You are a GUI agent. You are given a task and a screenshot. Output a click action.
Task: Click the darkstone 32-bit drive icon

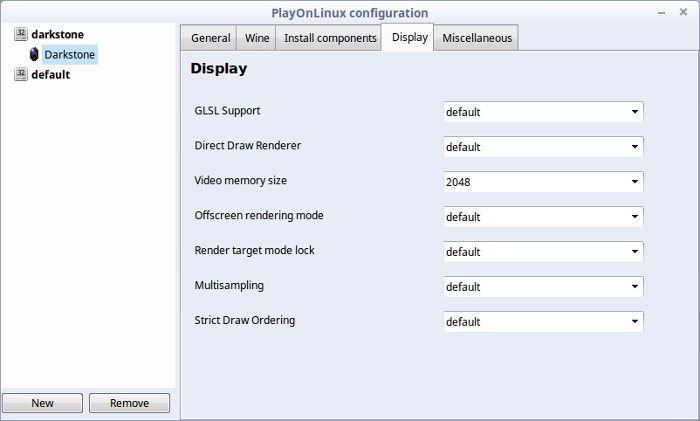(21, 34)
